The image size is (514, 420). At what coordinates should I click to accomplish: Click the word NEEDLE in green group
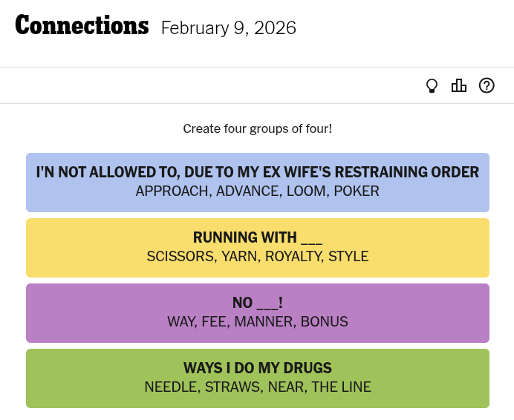point(171,387)
